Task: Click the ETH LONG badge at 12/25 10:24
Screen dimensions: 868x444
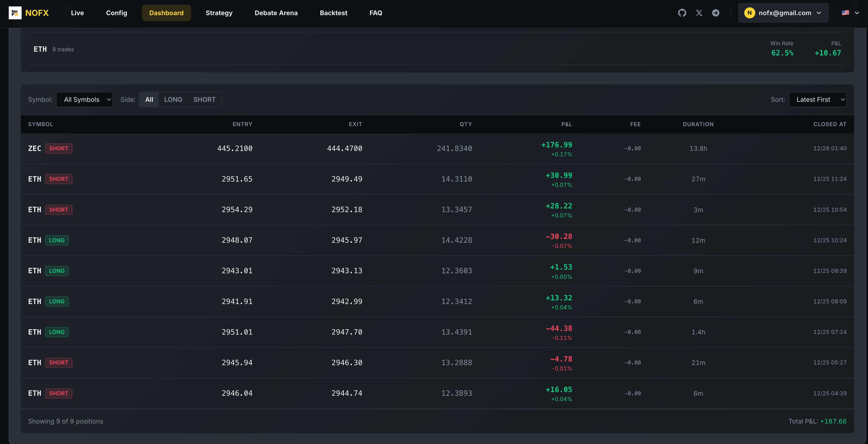Action: pos(57,240)
